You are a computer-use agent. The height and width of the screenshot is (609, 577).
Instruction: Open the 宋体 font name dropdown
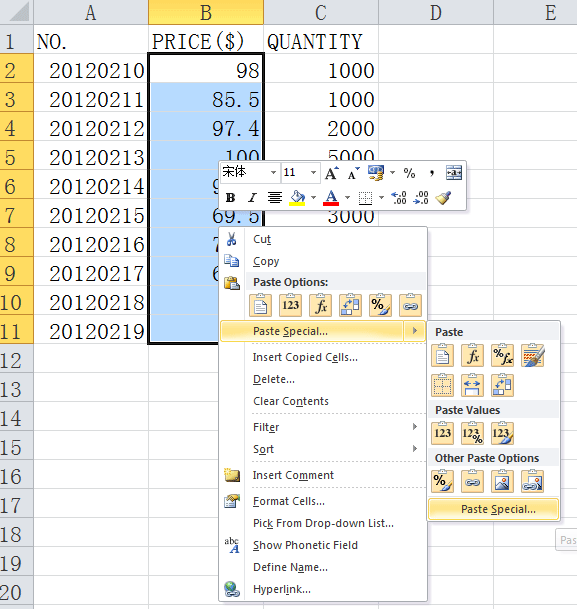273,172
